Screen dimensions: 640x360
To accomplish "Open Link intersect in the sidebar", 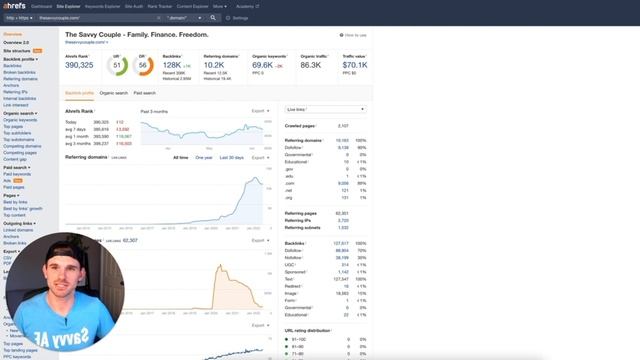I will [x=16, y=105].
